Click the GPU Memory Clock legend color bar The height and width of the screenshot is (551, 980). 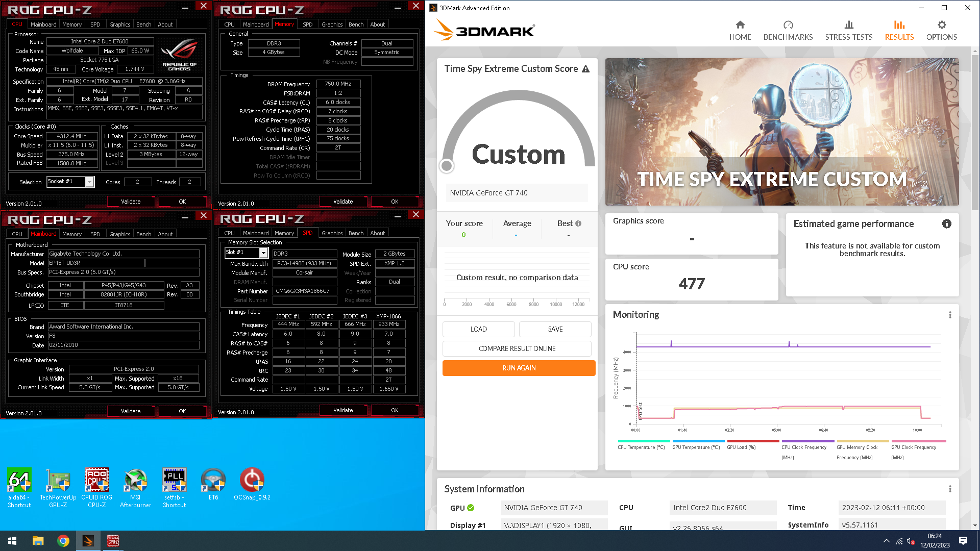coord(863,441)
